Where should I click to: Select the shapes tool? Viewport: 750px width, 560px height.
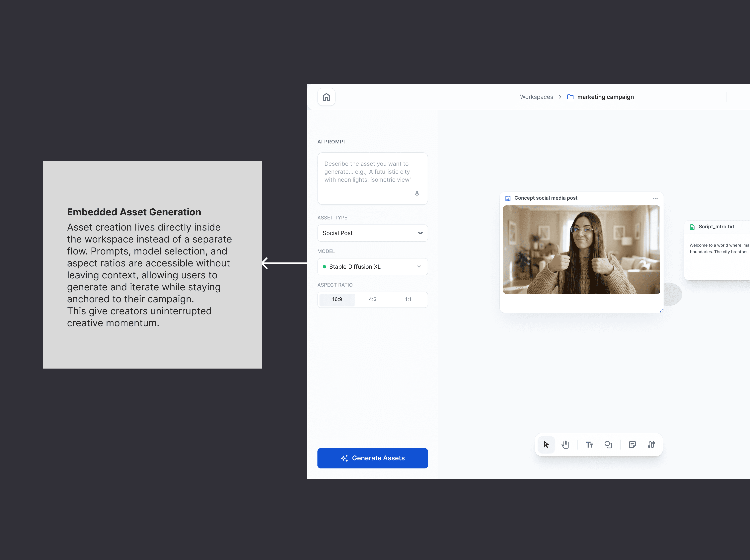click(608, 444)
